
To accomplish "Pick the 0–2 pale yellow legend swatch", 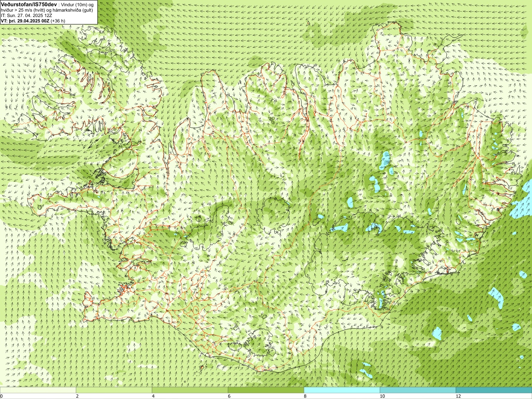I will [x=38, y=390].
